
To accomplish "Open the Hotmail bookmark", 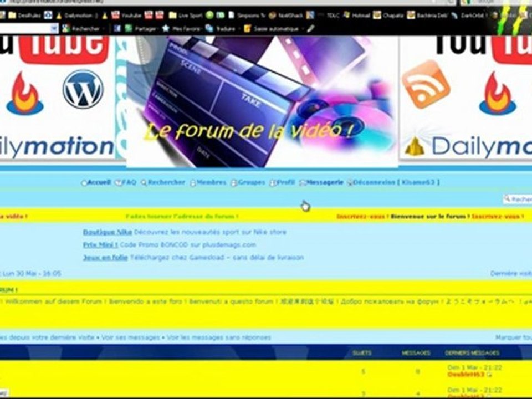I will [x=356, y=16].
